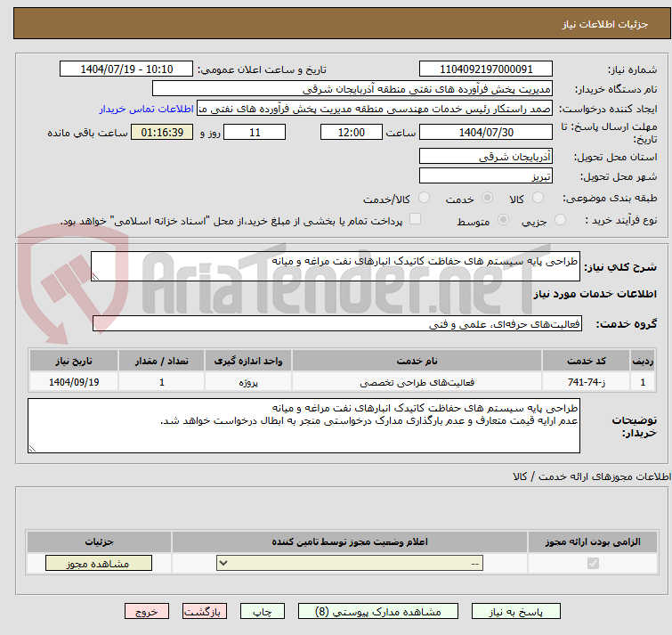The image size is (672, 635).
Task: Open 'مشاهده مجوز' license details
Action: [98, 564]
